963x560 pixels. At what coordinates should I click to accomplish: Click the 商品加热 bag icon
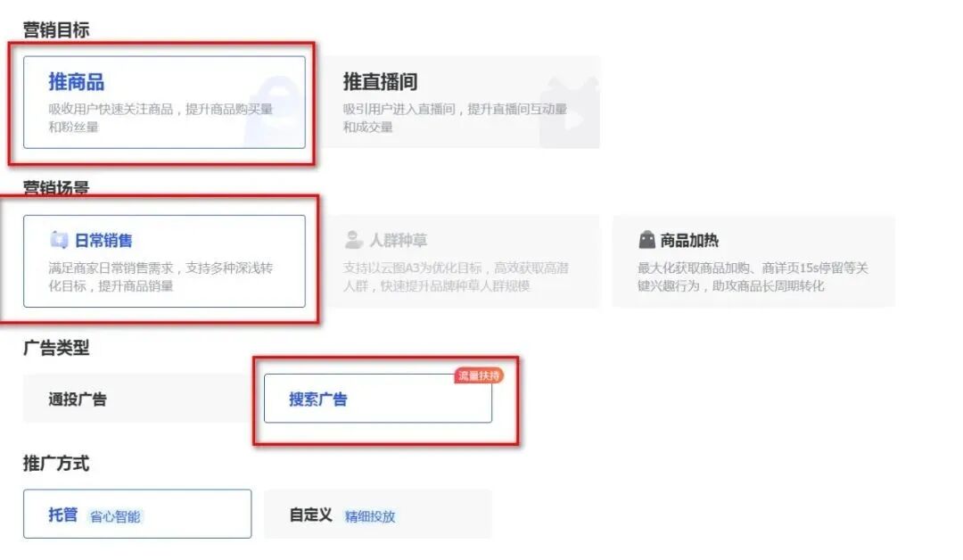[646, 240]
